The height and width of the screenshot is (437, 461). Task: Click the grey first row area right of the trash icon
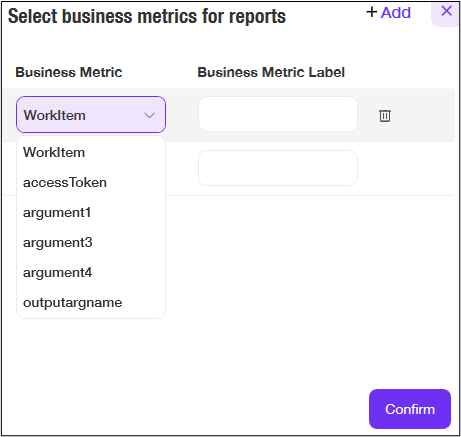click(x=423, y=115)
